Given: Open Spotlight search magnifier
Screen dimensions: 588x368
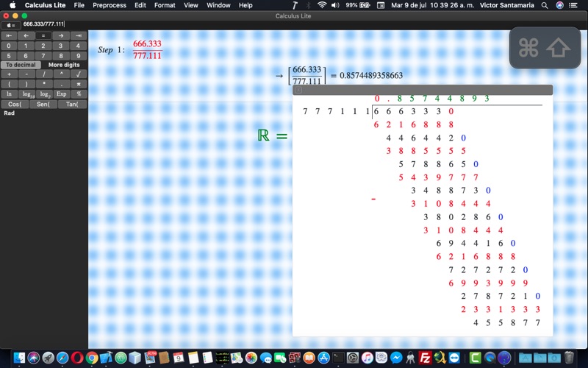Looking at the screenshot, I should [x=545, y=5].
